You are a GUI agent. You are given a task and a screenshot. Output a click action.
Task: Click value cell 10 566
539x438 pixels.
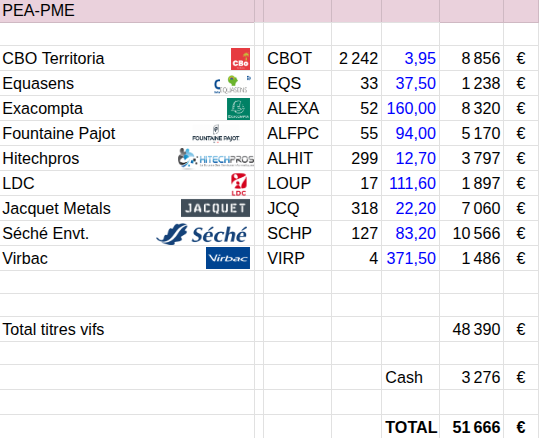pyautogui.click(x=472, y=233)
